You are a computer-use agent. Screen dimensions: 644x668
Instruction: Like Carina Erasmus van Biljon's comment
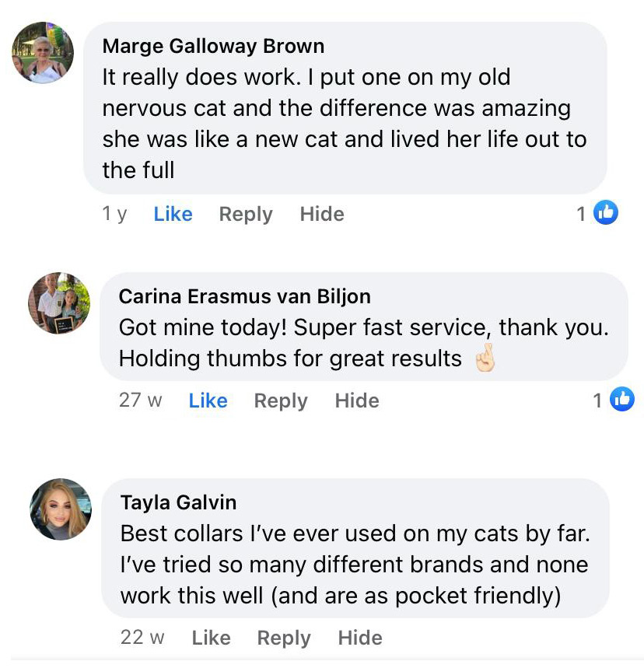(x=208, y=400)
